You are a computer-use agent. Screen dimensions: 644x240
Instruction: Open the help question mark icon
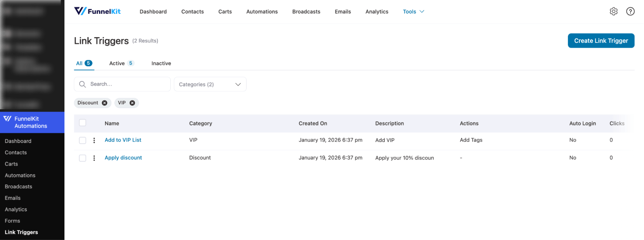[x=630, y=11]
